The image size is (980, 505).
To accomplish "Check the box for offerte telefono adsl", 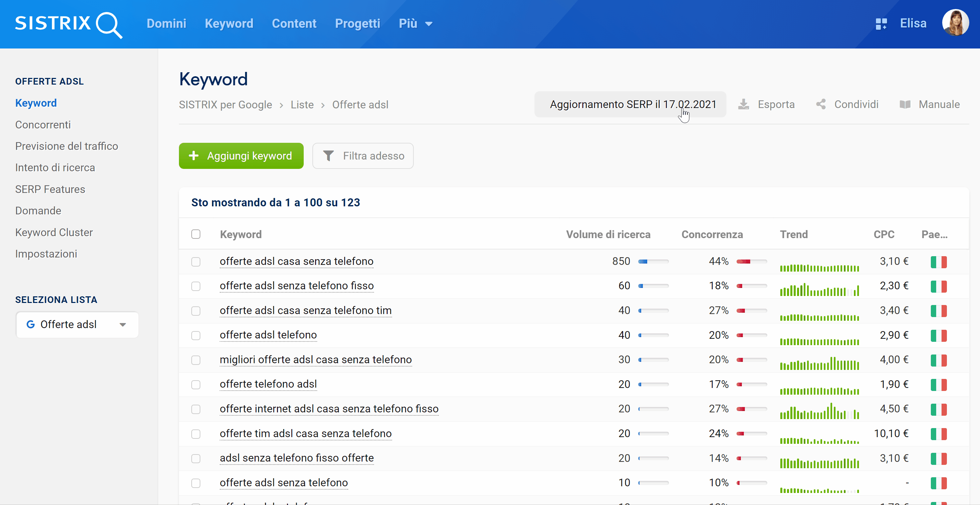I will click(196, 385).
